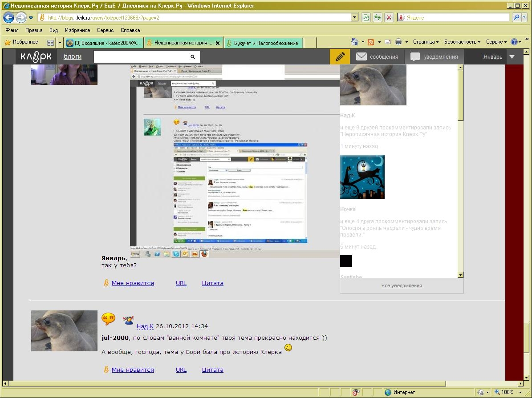532x398 pixels.
Task: Open the Избранное favorites star button
Action: [x=21, y=42]
